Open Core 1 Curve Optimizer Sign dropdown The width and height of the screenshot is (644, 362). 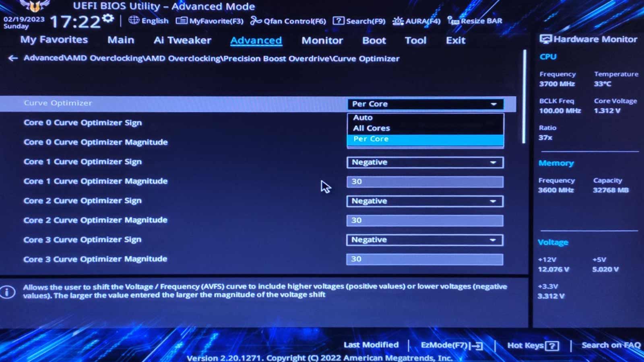pyautogui.click(x=425, y=162)
